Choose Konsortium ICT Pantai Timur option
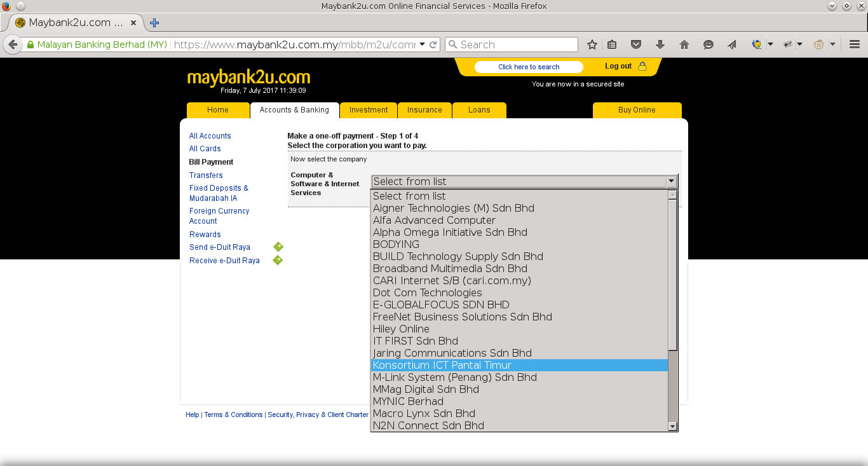The image size is (868, 466). (x=519, y=366)
